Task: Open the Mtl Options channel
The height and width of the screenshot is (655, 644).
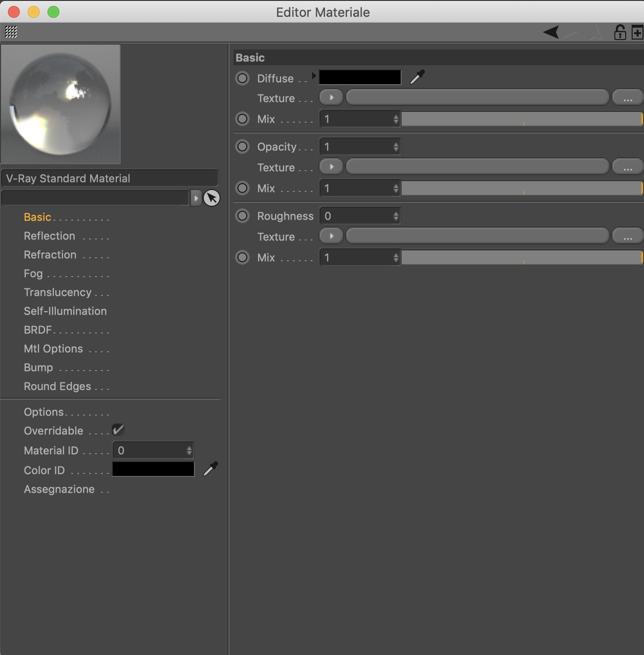Action: [53, 349]
